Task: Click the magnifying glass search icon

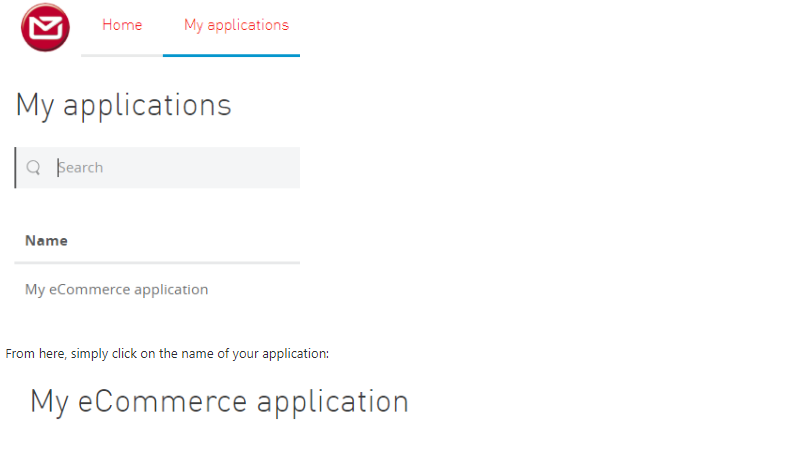Action: click(33, 168)
